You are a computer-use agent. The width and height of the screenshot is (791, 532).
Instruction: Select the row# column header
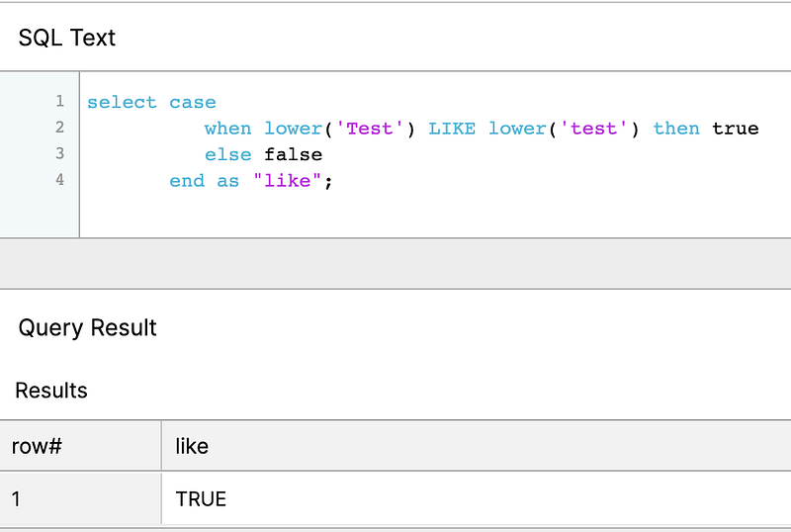[x=80, y=446]
